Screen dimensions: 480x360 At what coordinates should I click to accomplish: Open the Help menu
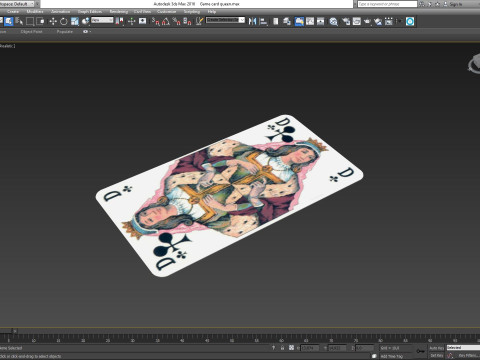[212, 11]
